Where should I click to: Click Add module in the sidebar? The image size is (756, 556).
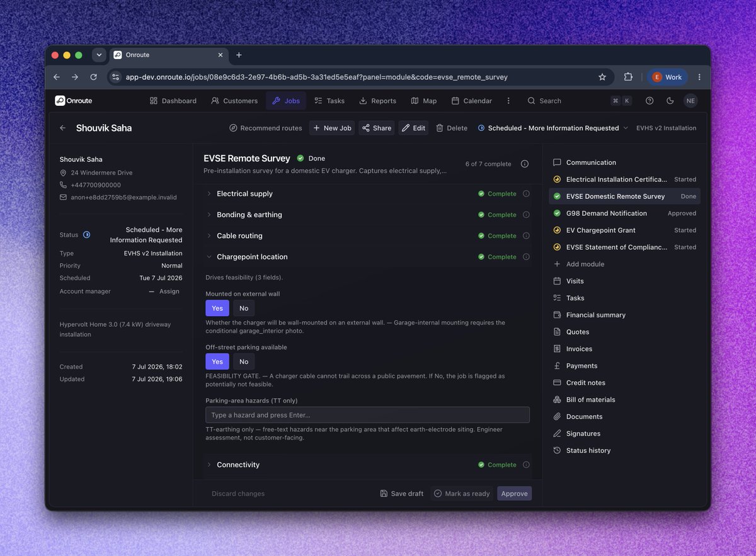tap(624, 264)
